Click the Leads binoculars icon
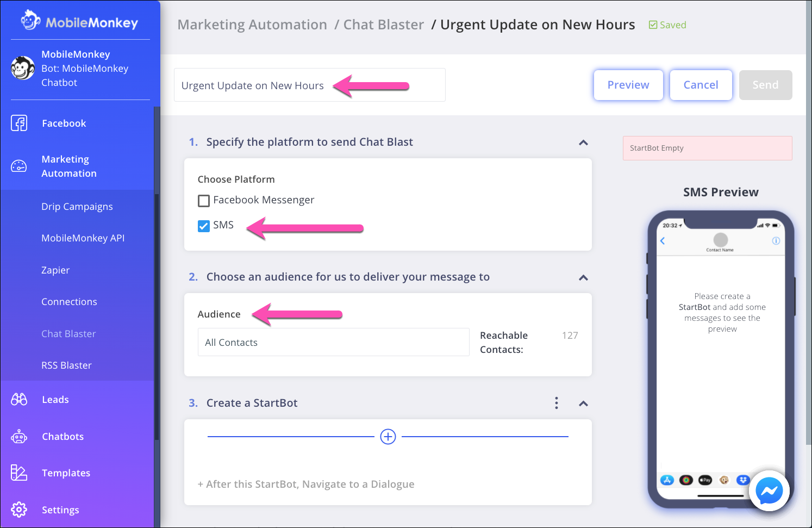 click(19, 400)
